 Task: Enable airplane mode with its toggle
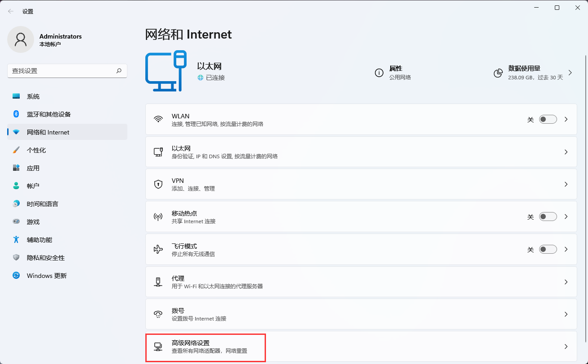tap(548, 249)
